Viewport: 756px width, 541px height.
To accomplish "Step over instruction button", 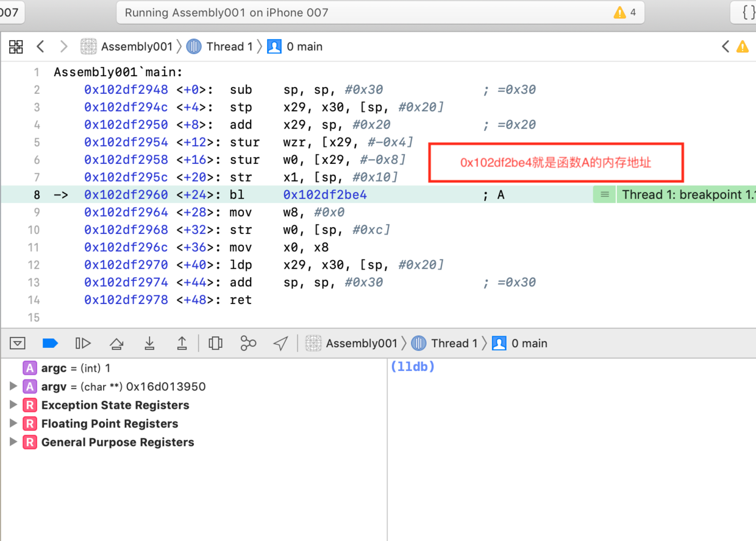I will click(116, 344).
